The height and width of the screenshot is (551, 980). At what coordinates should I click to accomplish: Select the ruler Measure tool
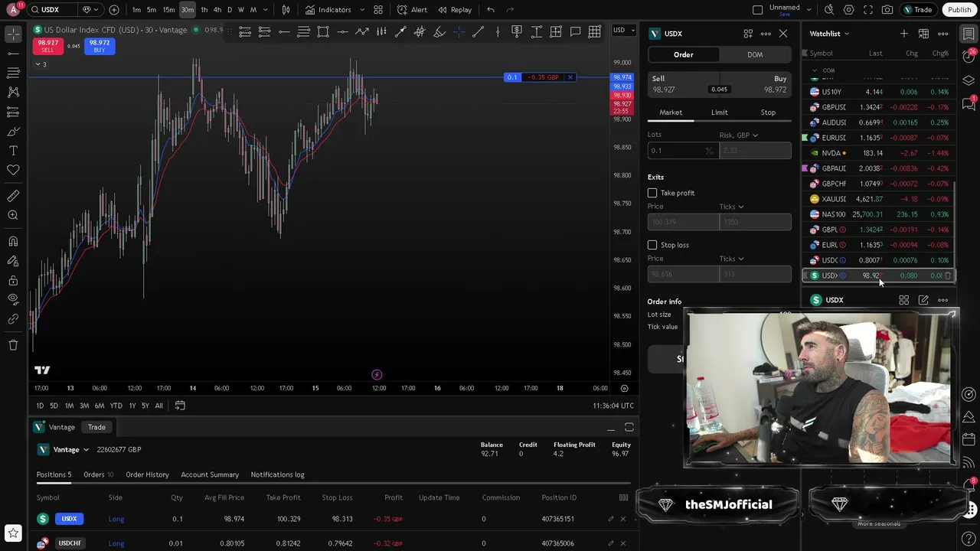coord(13,196)
